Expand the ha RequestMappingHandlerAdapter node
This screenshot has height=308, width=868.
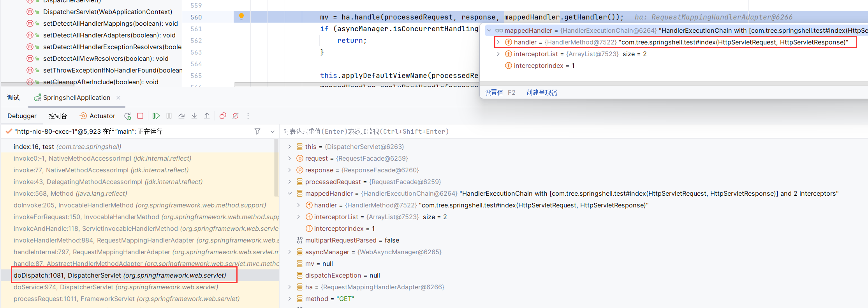pos(289,287)
